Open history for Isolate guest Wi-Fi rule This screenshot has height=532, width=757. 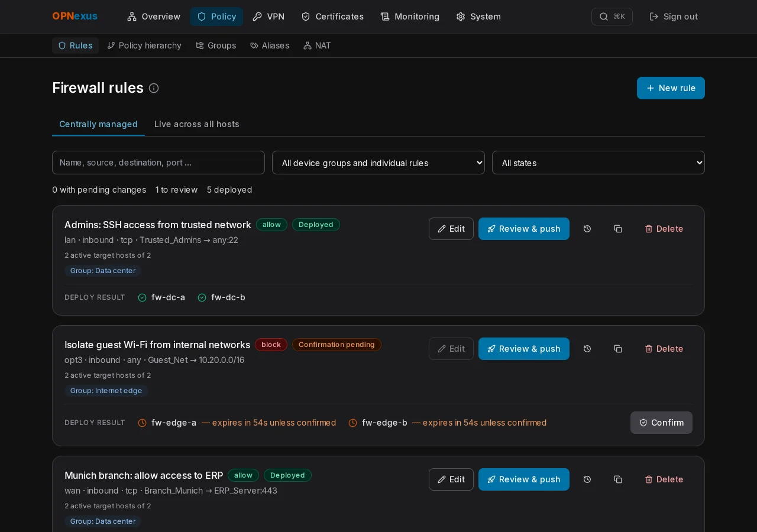(587, 349)
